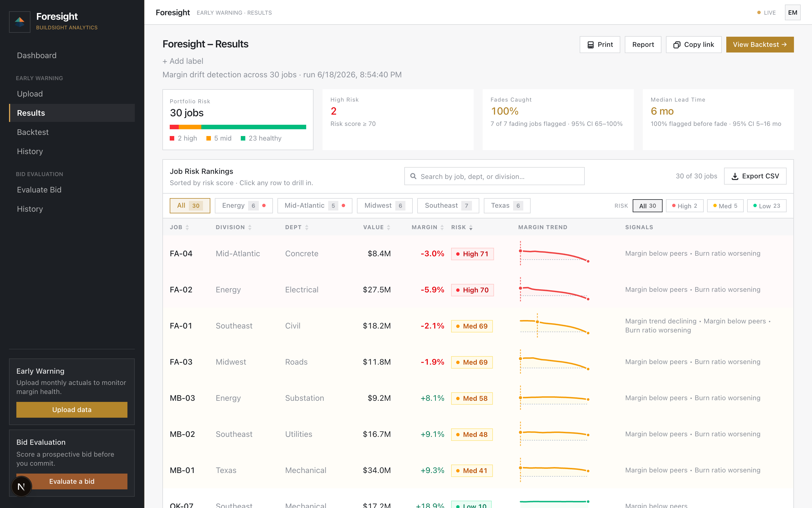This screenshot has height=508, width=812.
Task: Sort by the MARGIN column arrows
Action: 442,227
